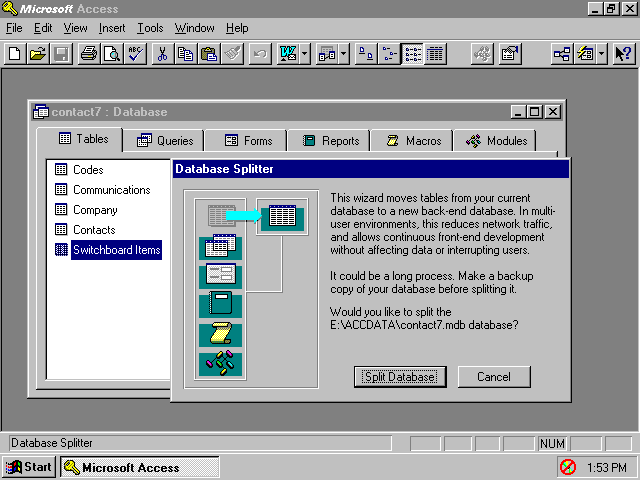Click the Windows Start button

pos(29,467)
